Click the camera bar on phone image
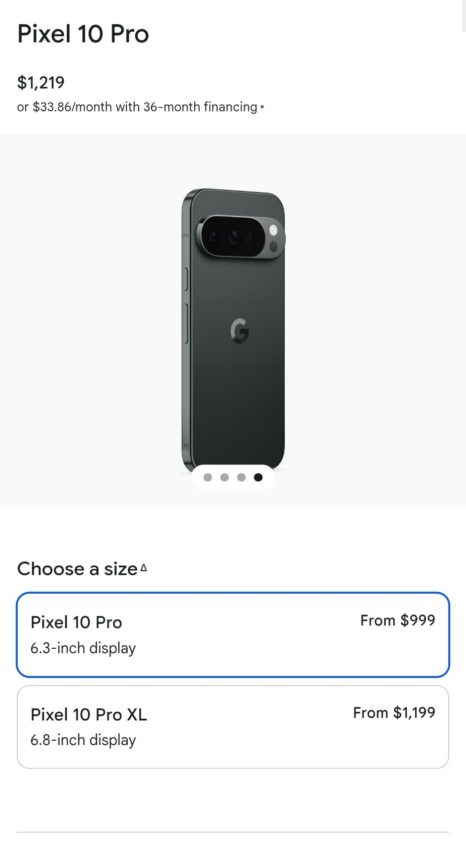 pos(235,237)
